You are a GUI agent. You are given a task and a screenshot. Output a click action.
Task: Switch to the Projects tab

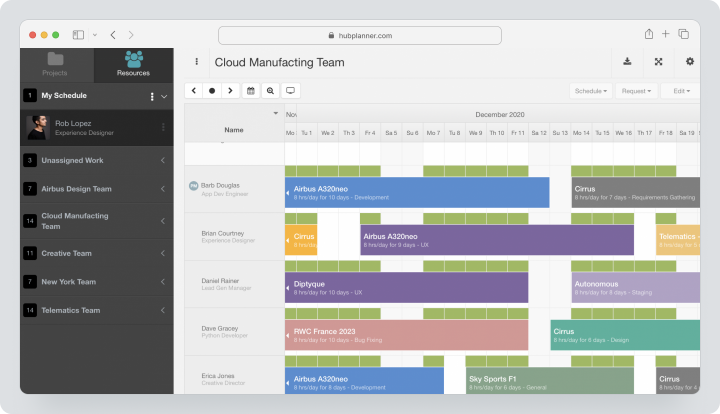pyautogui.click(x=55, y=65)
